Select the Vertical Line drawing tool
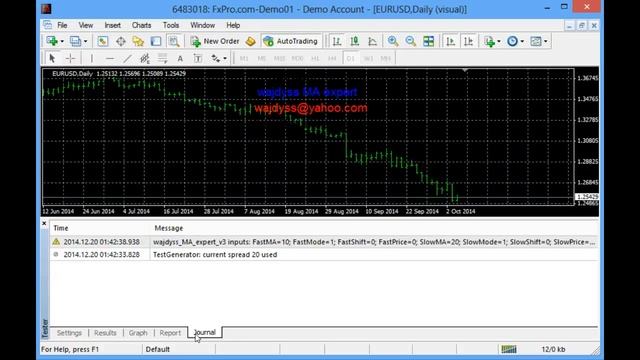This screenshot has width=640, height=360. (92, 58)
